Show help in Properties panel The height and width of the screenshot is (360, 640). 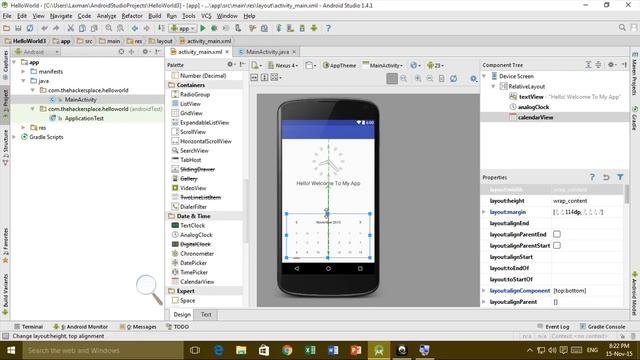(x=592, y=177)
